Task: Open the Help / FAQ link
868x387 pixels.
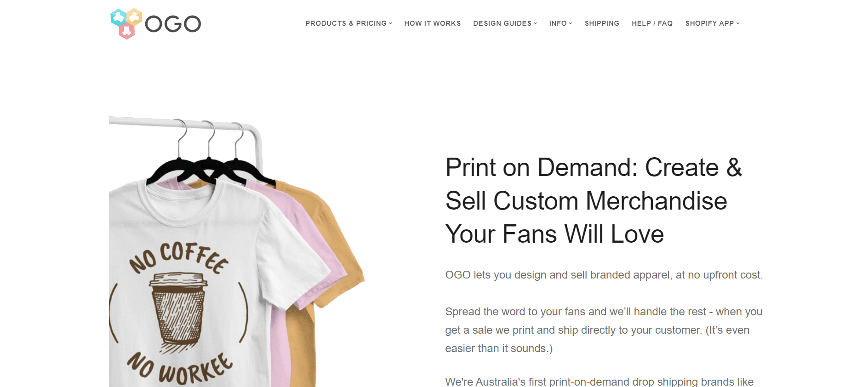Action: 652,23
